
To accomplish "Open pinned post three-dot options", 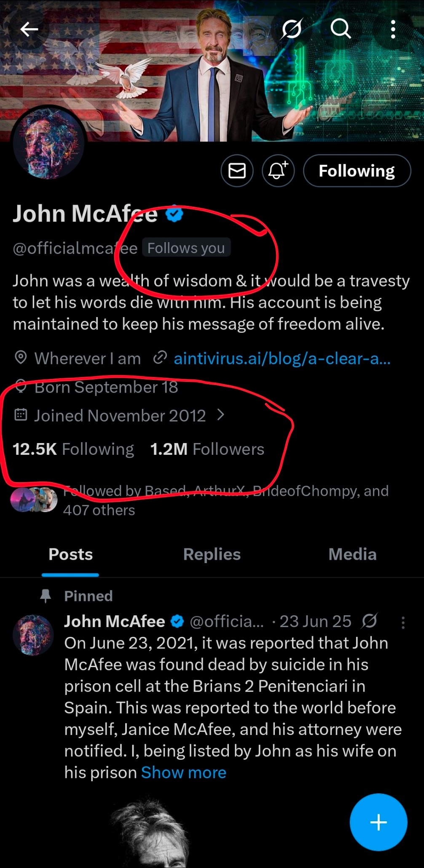I will (x=403, y=622).
